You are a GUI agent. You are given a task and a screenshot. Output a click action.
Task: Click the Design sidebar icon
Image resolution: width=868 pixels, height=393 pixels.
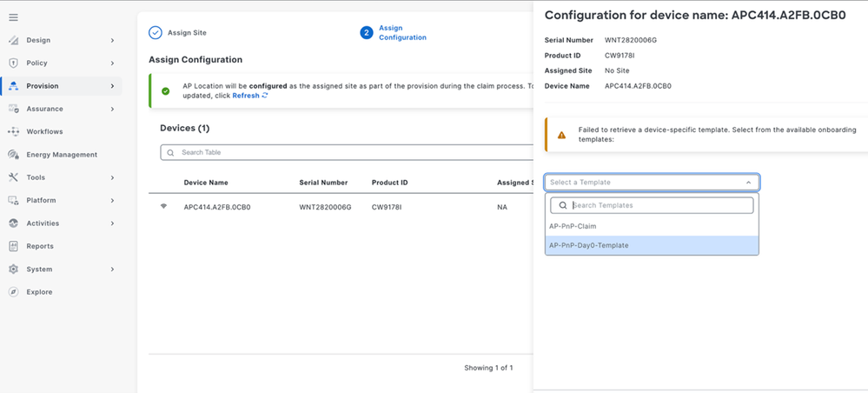tap(14, 40)
